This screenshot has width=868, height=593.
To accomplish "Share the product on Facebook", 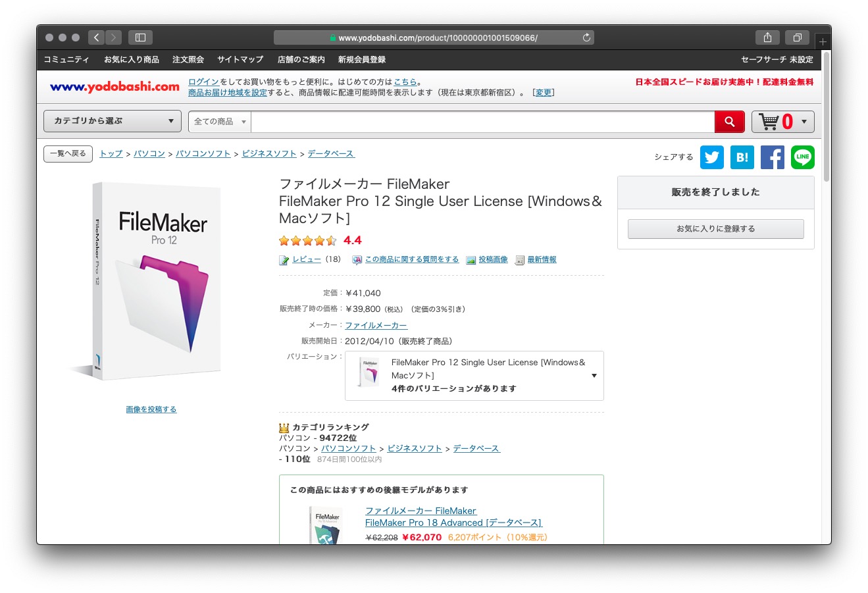I will 772,157.
